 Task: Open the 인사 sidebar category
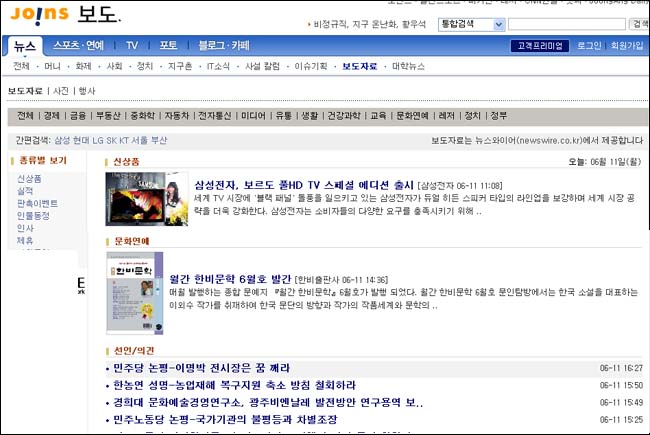tap(25, 228)
